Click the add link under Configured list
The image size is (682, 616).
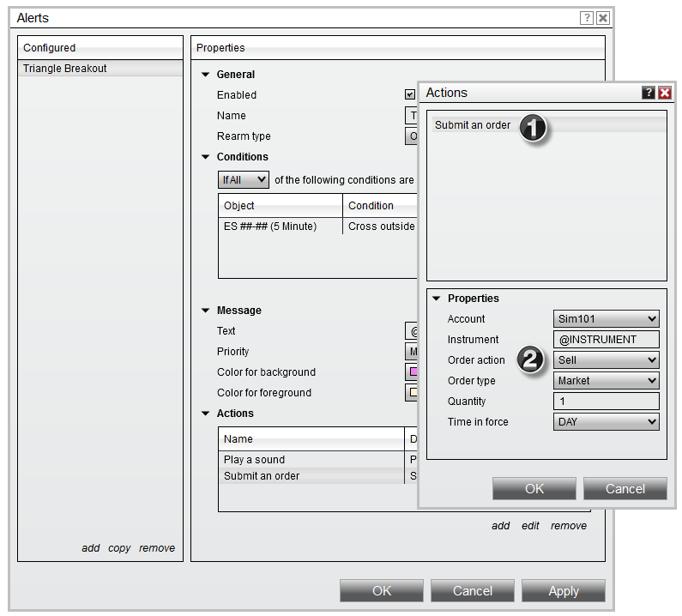(x=91, y=548)
